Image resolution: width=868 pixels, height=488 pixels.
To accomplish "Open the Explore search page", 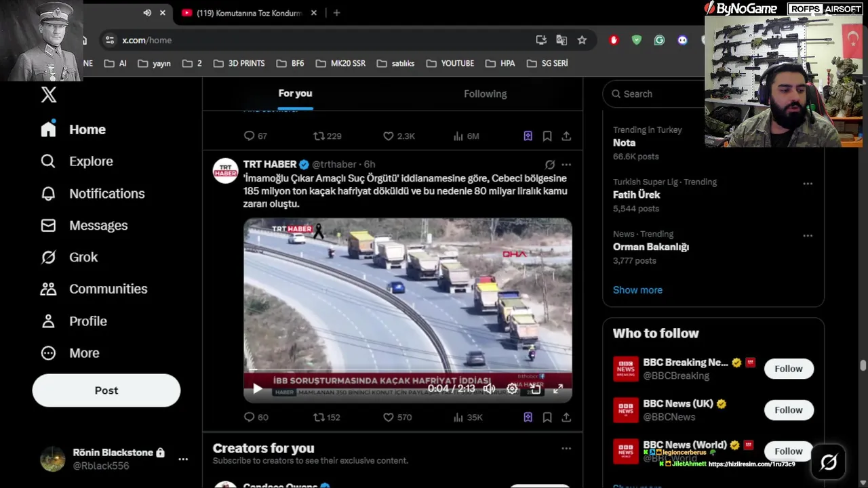I will [77, 161].
